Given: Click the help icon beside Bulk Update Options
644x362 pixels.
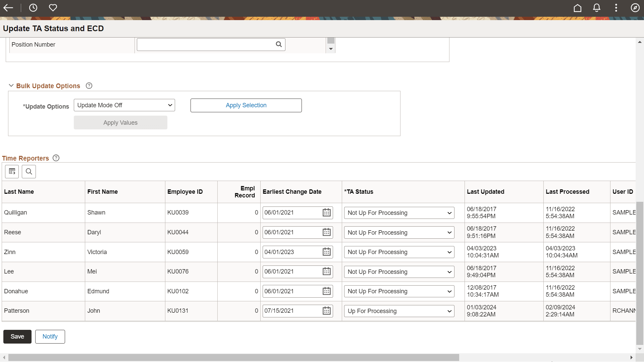Looking at the screenshot, I should point(89,86).
